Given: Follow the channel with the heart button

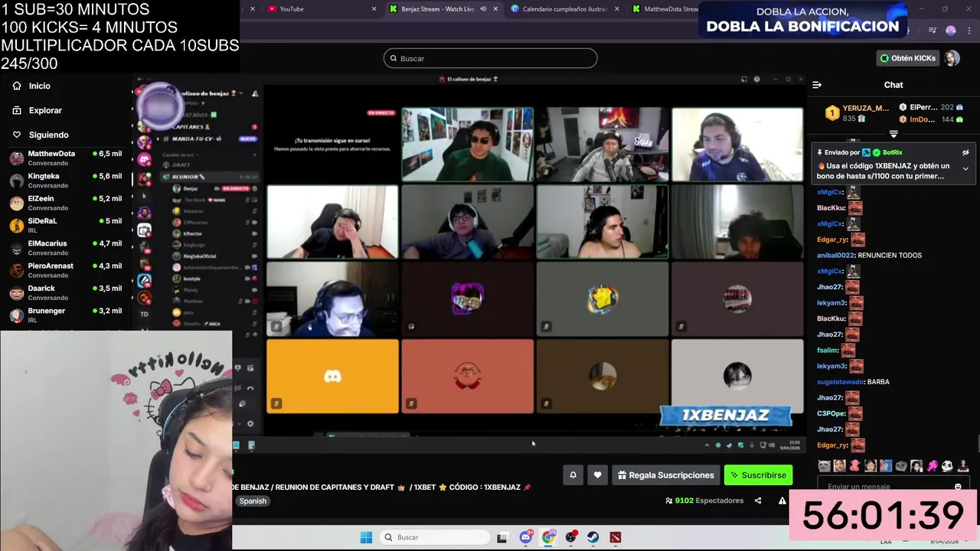Looking at the screenshot, I should 597,475.
